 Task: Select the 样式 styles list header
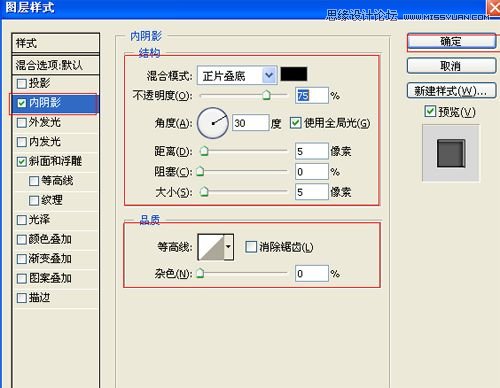click(x=56, y=43)
